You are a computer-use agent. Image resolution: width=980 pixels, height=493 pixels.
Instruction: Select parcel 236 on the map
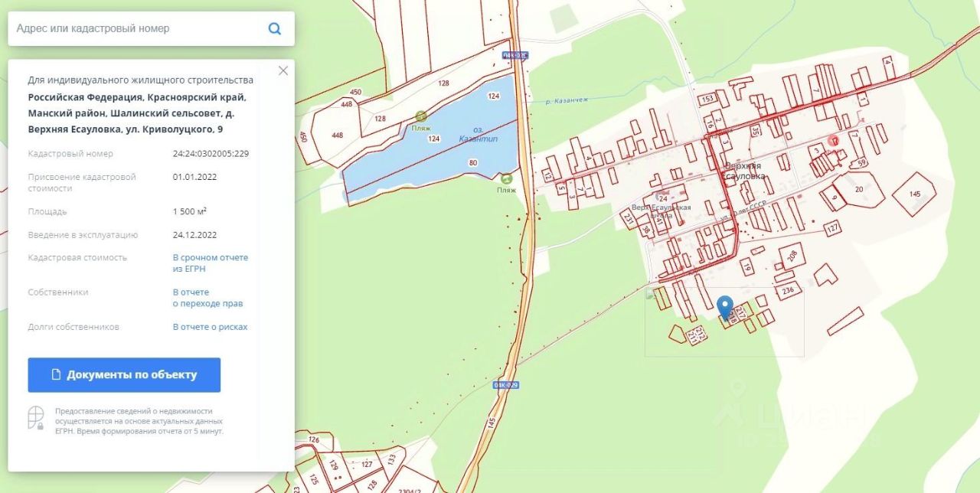click(788, 290)
